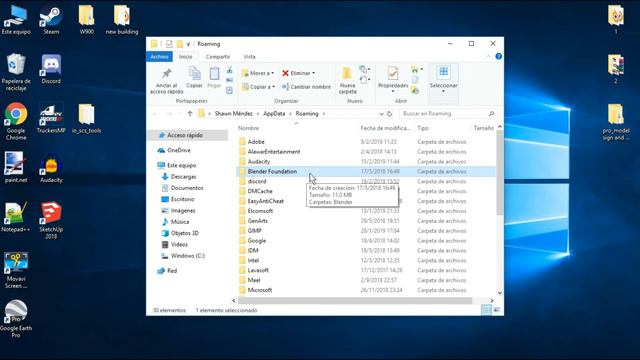Screen dimensions: 640x360
Task: Open desktop folder named 1
Action: pos(616,19)
